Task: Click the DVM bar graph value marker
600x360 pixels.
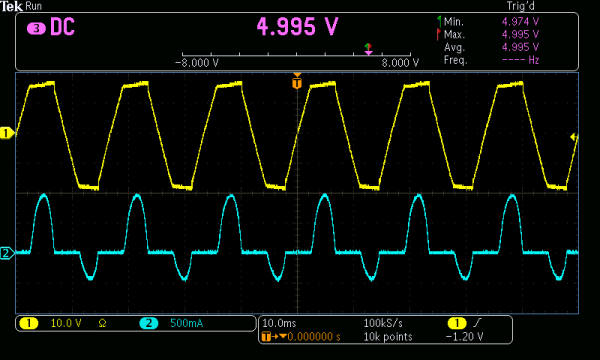Action: tap(368, 49)
